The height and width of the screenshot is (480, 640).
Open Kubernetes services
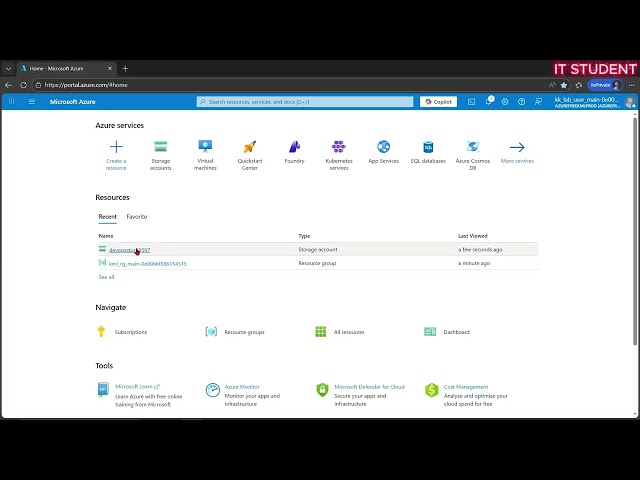[x=339, y=155]
